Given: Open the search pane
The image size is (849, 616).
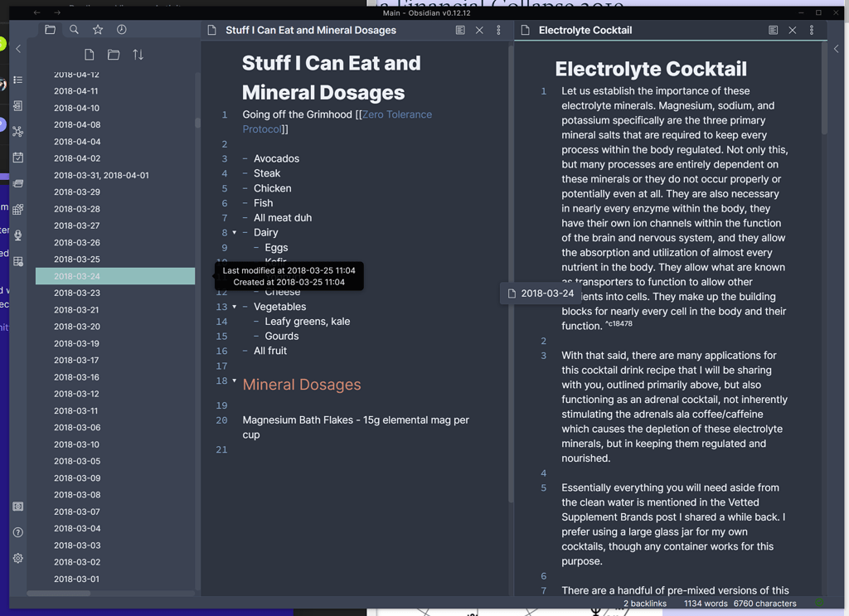Looking at the screenshot, I should point(74,28).
